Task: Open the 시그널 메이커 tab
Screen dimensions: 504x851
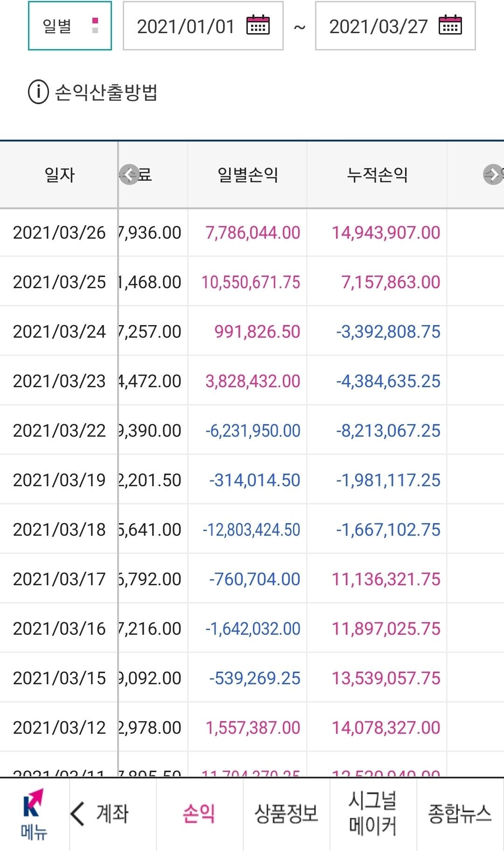Action: point(373,814)
